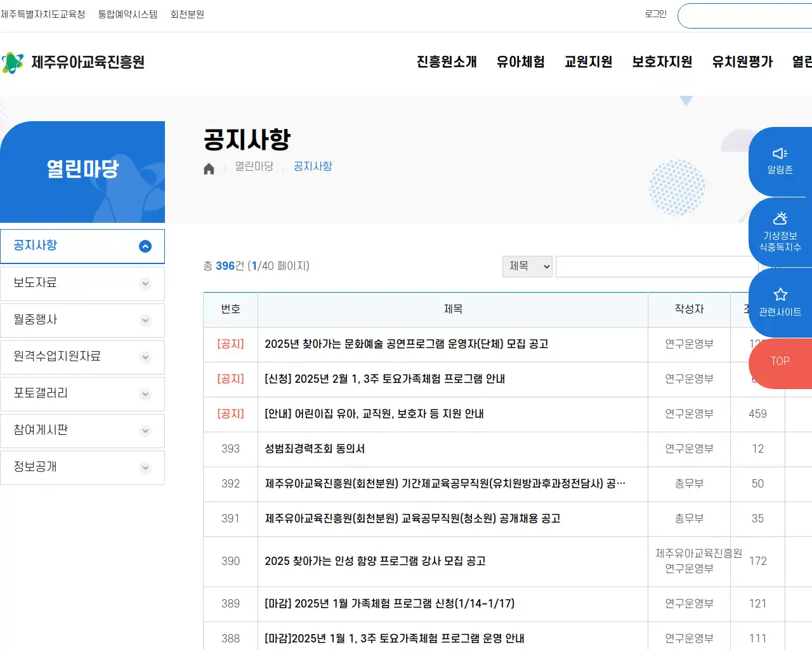Image resolution: width=812 pixels, height=650 pixels.
Task: Focus the top header search field
Action: [x=745, y=16]
